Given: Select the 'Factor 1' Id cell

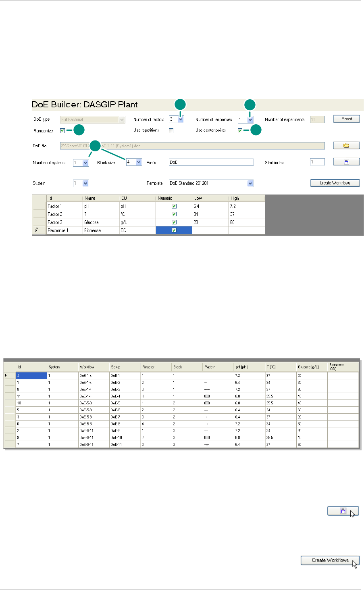Looking at the screenshot, I should (64, 206).
